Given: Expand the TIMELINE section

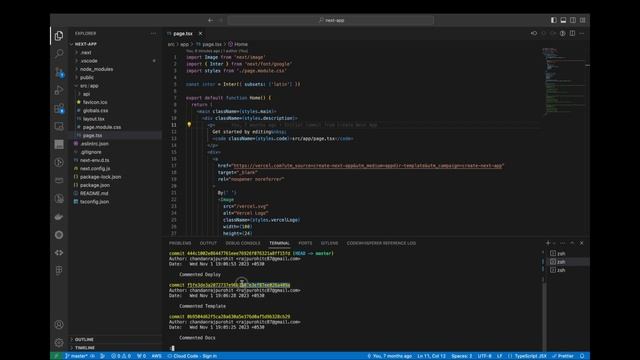Looking at the screenshot, I should pyautogui.click(x=84, y=348).
